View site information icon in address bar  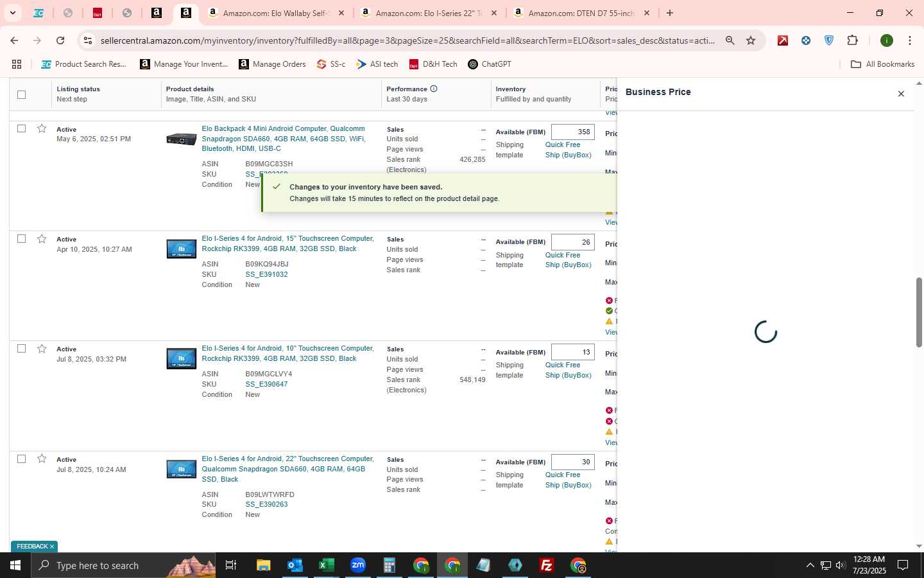pos(88,40)
